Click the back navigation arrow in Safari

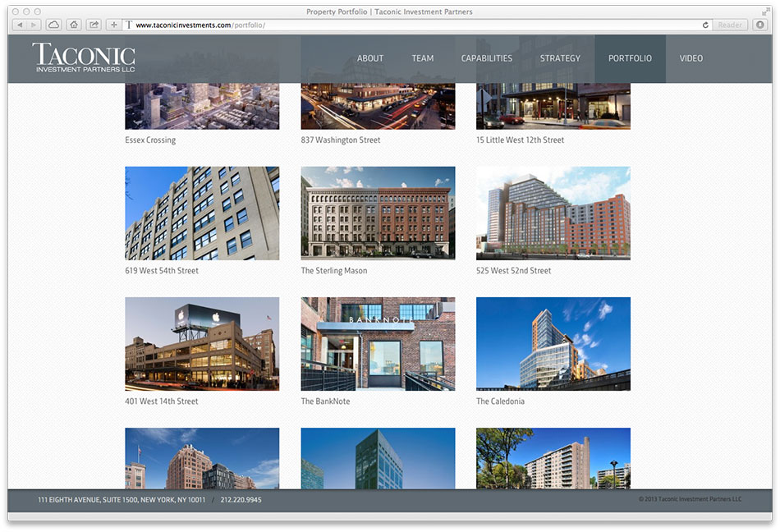click(x=20, y=25)
